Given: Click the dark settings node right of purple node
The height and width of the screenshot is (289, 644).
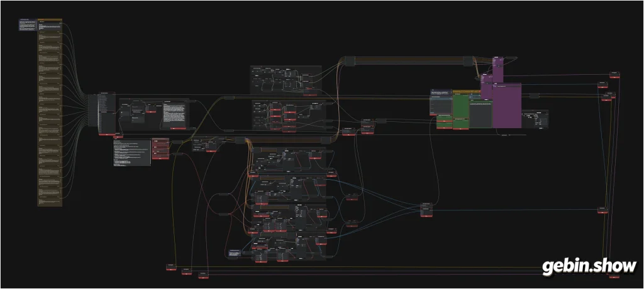Looking at the screenshot, I should 534,119.
